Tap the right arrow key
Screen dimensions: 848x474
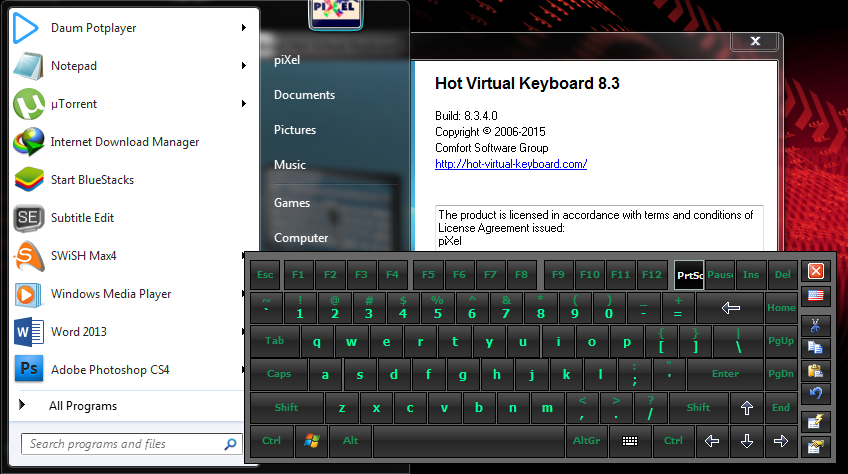(x=781, y=441)
